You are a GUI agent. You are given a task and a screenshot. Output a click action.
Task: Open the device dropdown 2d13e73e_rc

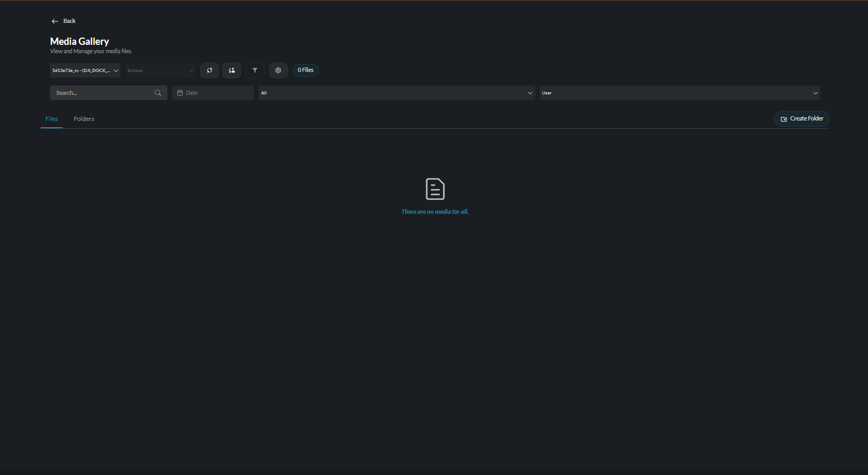coord(85,70)
